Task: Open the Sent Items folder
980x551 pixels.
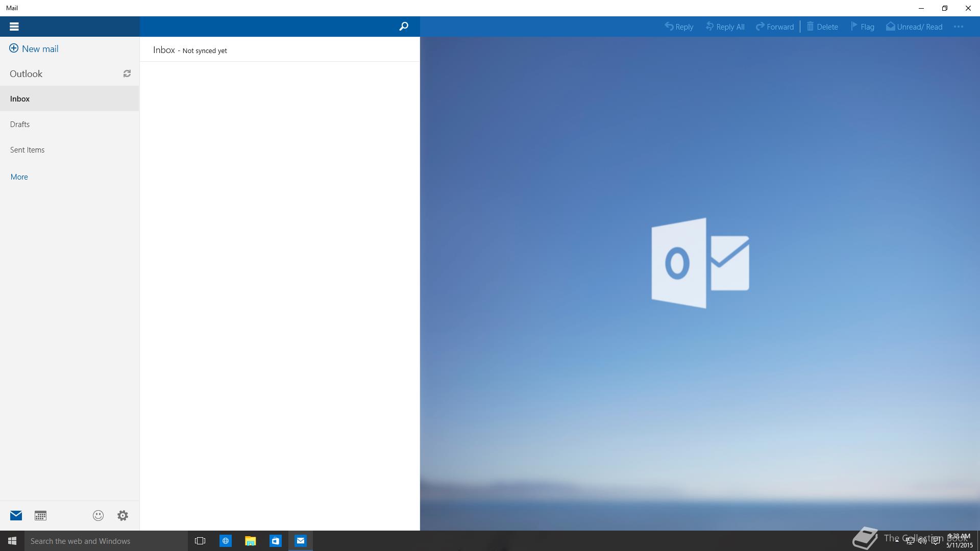Action: point(69,149)
